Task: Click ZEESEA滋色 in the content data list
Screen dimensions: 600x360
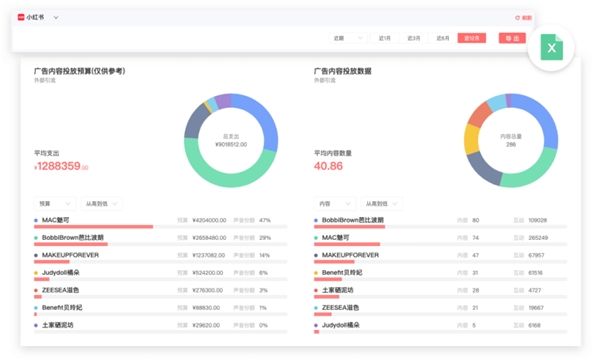Action: tap(341, 307)
